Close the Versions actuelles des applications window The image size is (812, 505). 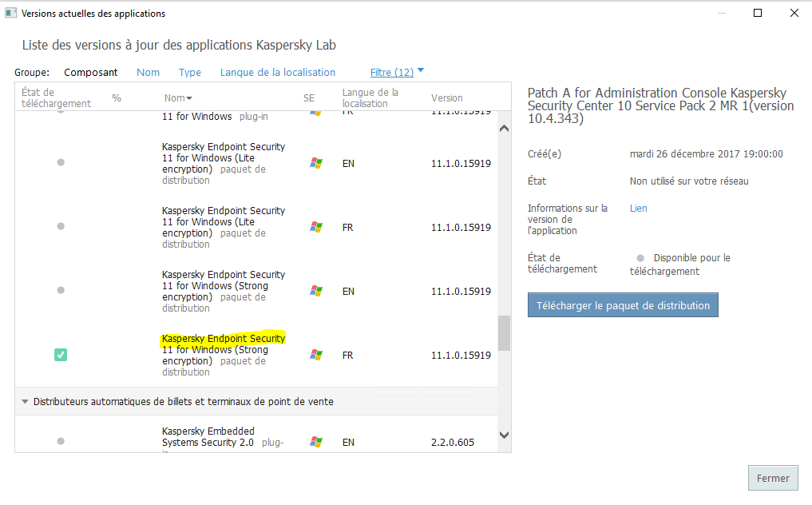pos(794,13)
